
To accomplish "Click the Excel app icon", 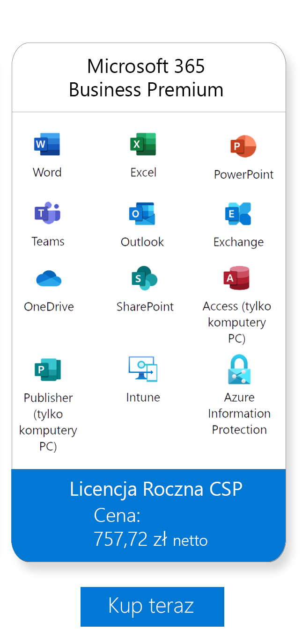I will pyautogui.click(x=143, y=144).
